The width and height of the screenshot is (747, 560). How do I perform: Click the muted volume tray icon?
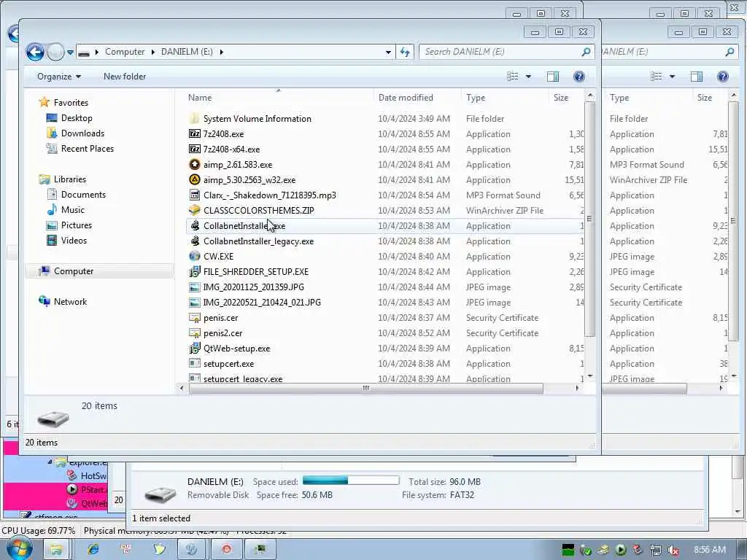click(x=673, y=550)
